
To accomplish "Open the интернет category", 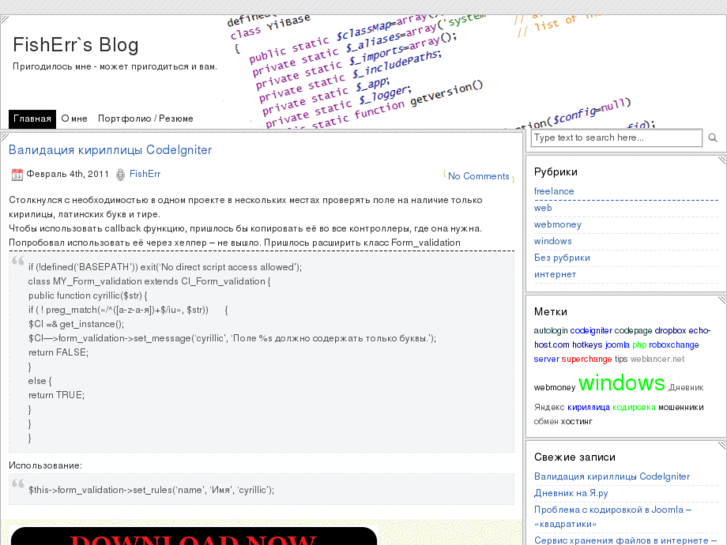I will [x=555, y=275].
